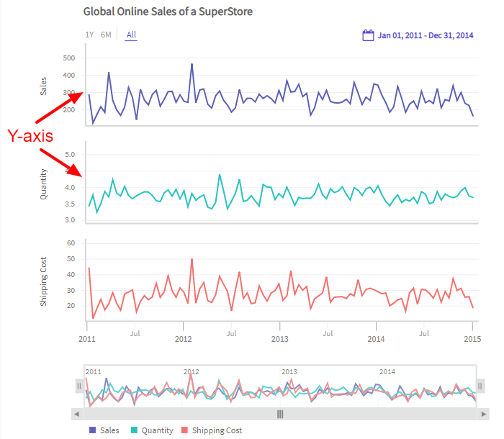Click the 2013 label in navigator

(289, 371)
